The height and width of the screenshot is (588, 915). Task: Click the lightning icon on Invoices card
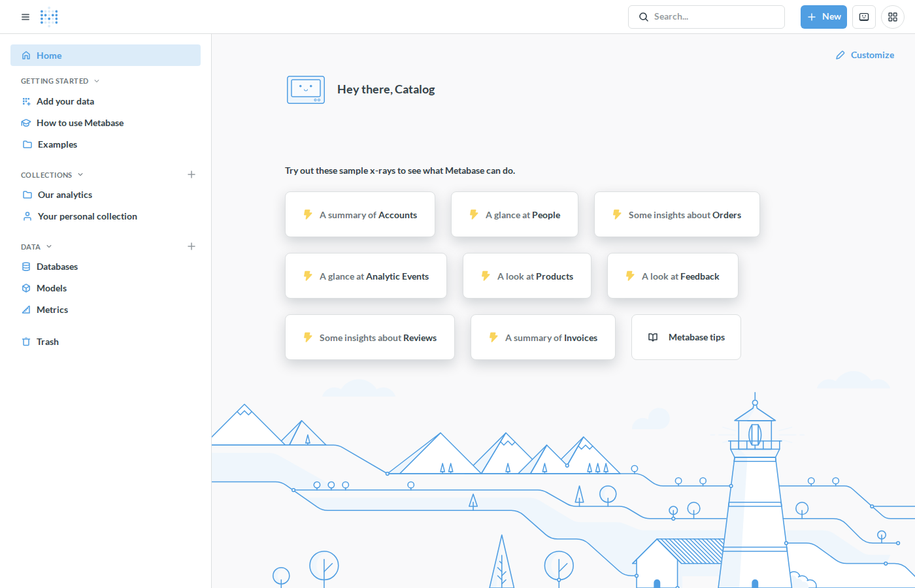(x=493, y=337)
